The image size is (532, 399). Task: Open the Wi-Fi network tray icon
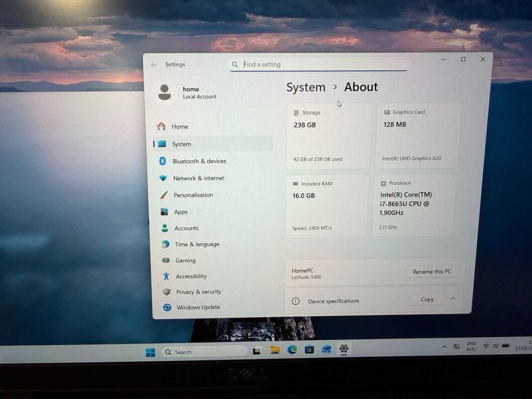486,346
